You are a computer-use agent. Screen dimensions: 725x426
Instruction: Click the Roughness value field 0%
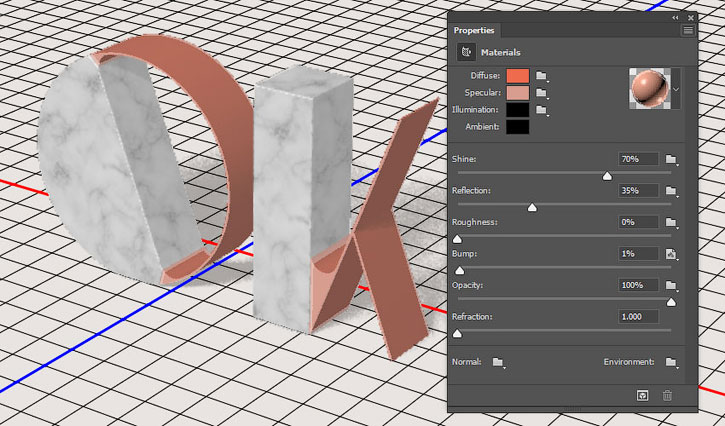click(638, 222)
